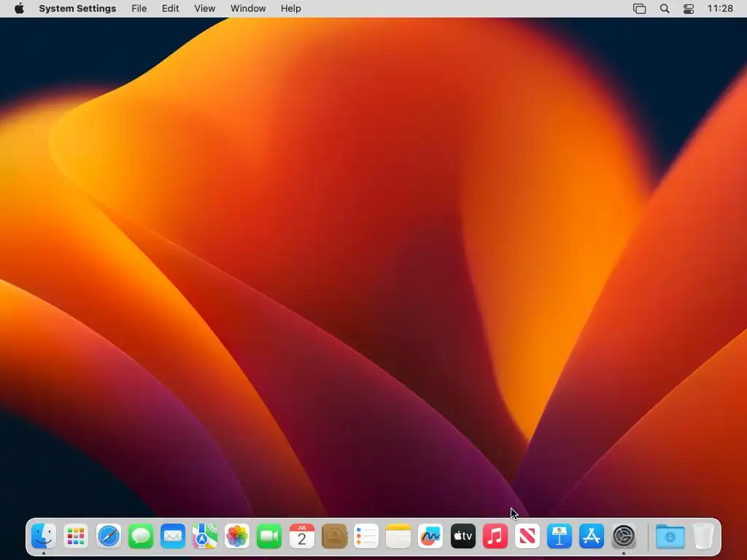Open the App Store icon
This screenshot has height=560, width=747.
click(591, 536)
